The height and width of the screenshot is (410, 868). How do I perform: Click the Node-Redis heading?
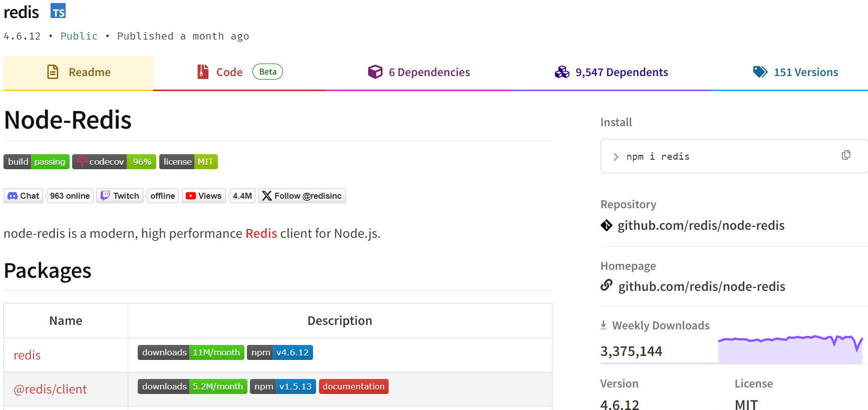pos(68,120)
